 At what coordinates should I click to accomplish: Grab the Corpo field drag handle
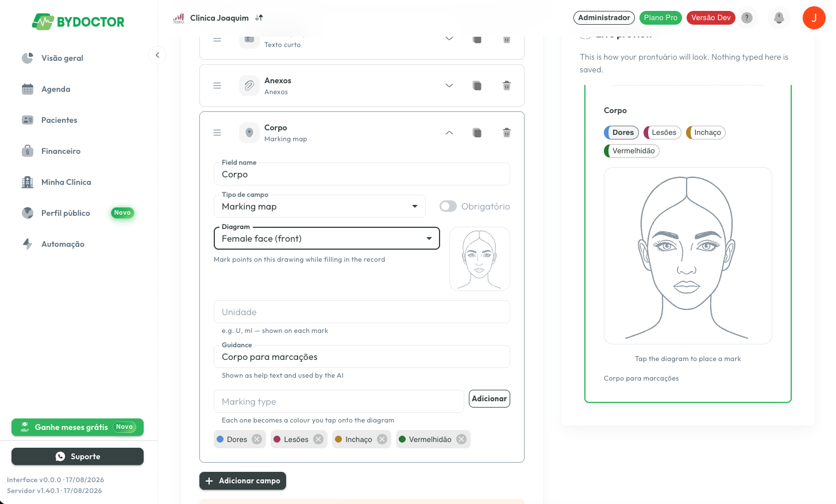pos(217,133)
